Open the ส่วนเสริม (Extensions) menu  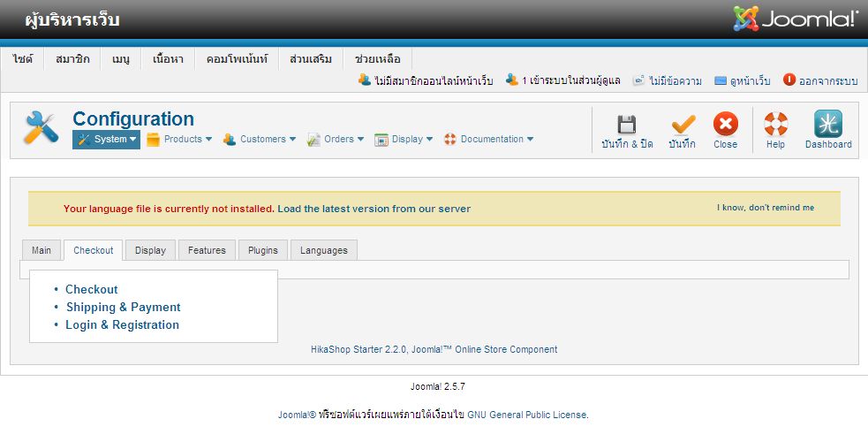click(311, 59)
